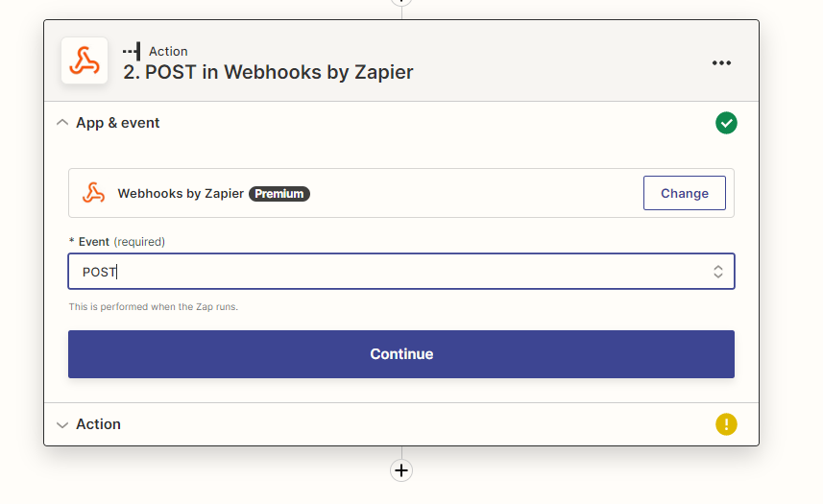
Task: Expand the Action section chevron
Action: [62, 424]
